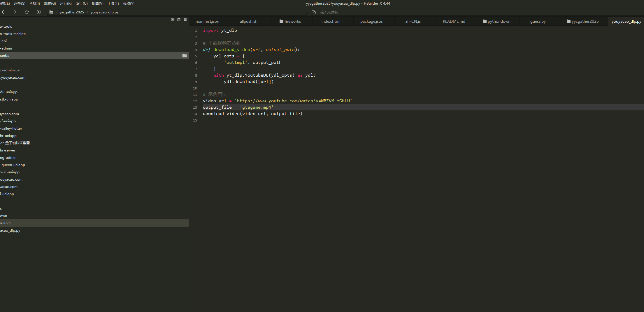
Task: Open the 发行(U) menu
Action: coord(82,3)
